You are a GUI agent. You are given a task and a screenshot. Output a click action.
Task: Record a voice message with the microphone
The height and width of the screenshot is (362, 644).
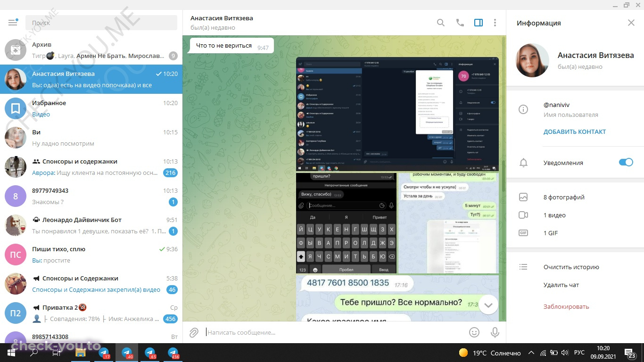[x=495, y=332]
